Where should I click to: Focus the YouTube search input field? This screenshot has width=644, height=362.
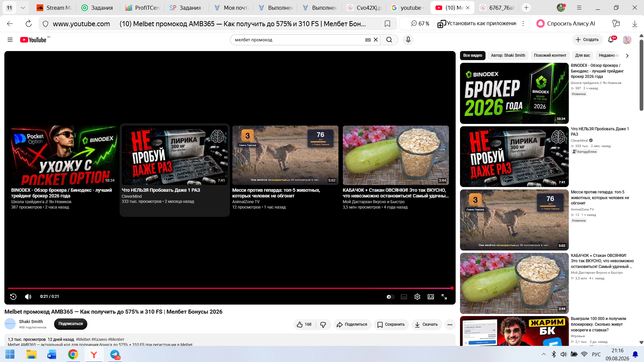click(x=299, y=40)
